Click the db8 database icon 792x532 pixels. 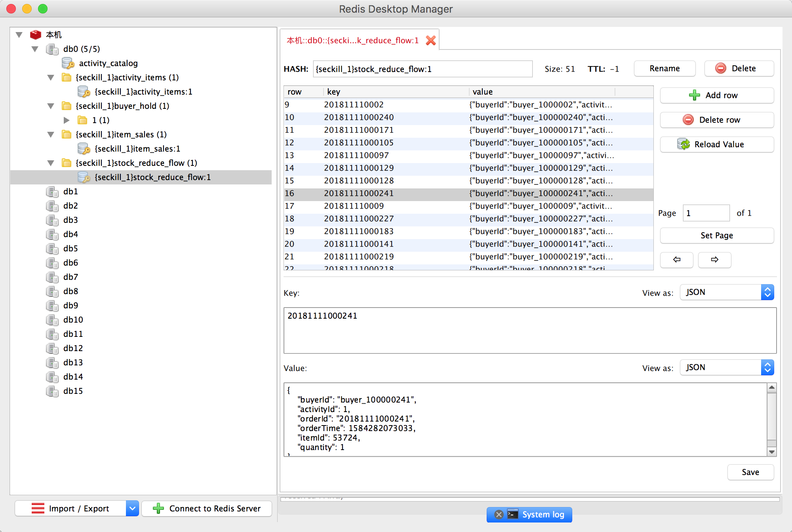52,291
